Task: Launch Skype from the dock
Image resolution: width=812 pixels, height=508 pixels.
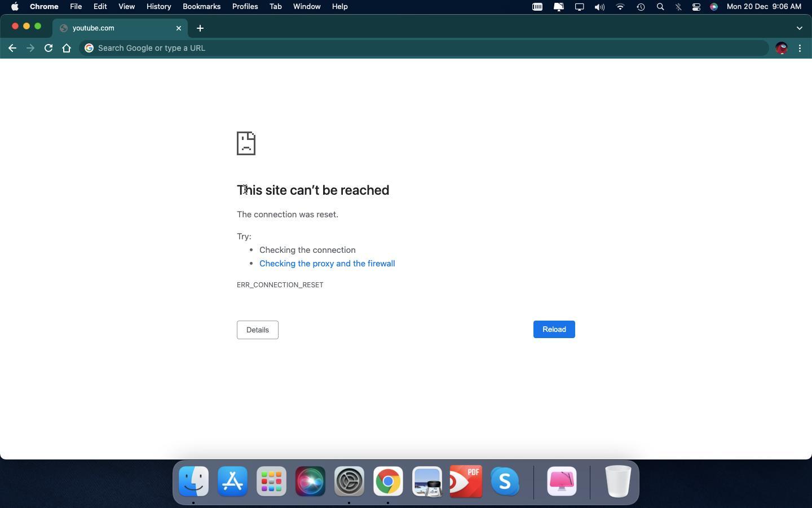Action: point(505,481)
